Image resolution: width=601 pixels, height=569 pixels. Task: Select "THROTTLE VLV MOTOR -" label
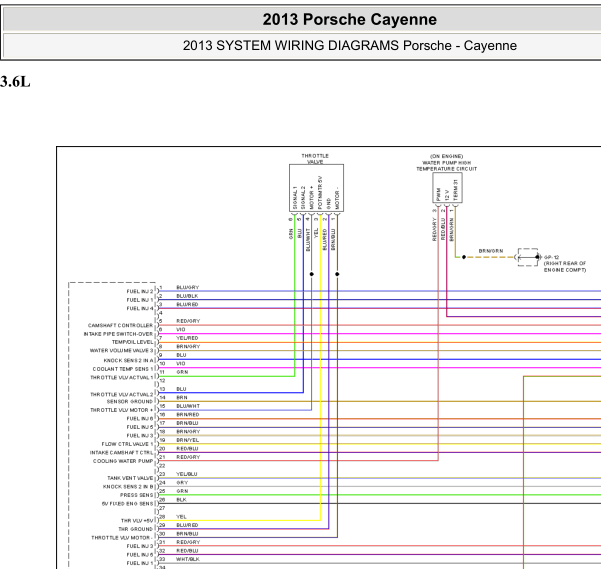tap(122, 538)
